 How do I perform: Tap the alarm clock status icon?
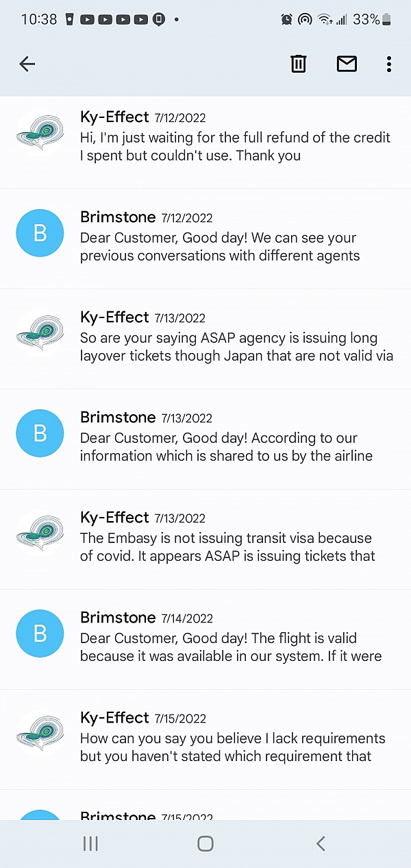pyautogui.click(x=288, y=19)
